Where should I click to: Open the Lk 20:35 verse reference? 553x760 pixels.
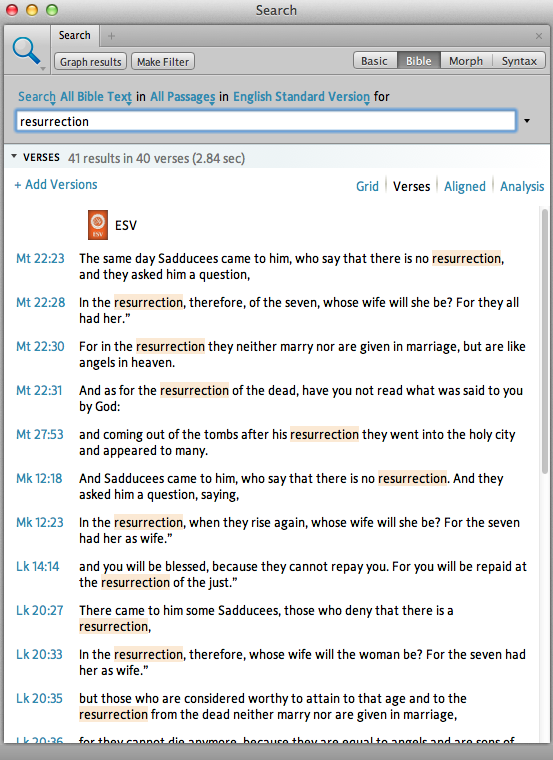[39, 698]
